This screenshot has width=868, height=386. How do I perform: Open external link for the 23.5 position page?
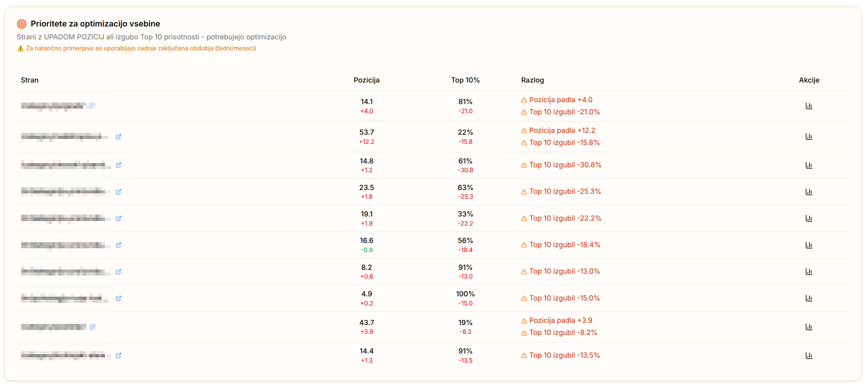(x=119, y=192)
